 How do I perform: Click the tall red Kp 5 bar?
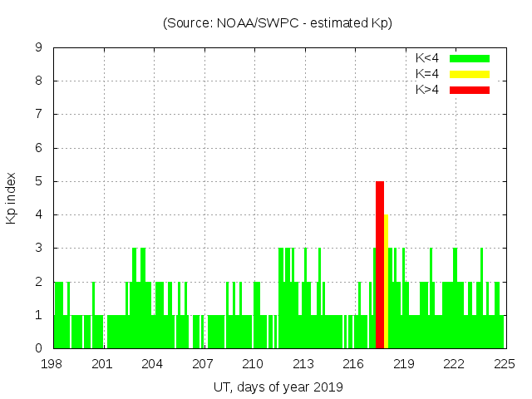380,264
